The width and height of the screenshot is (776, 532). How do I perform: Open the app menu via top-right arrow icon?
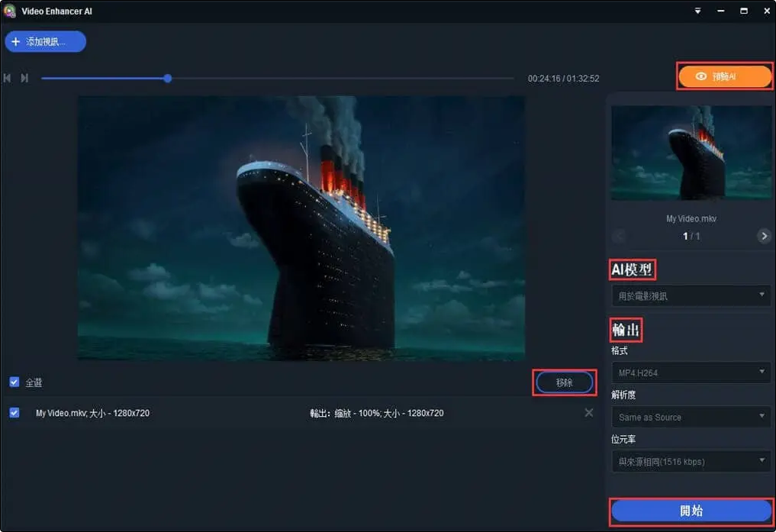[x=697, y=11]
